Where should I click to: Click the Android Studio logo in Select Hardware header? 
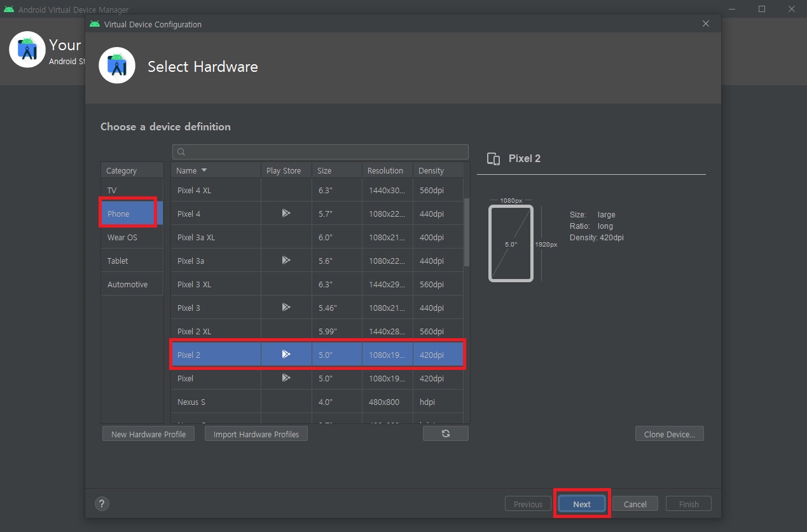117,65
